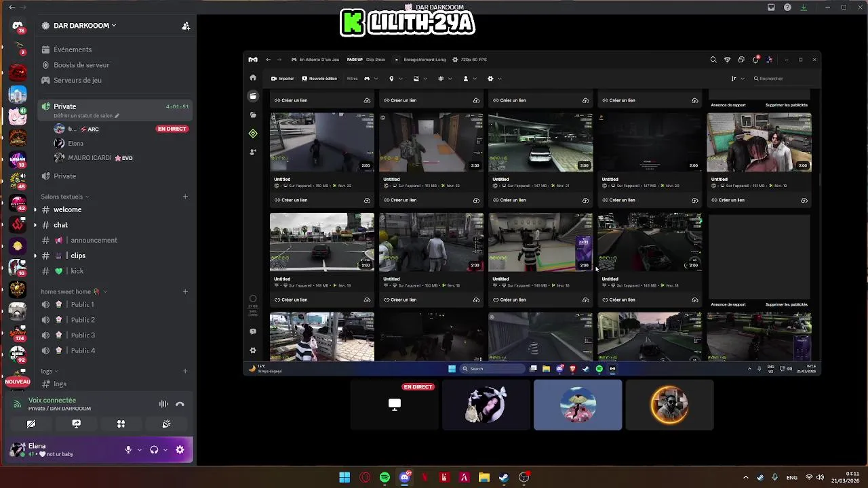Open Serveurs de jeu
868x488 pixels.
coord(115,80)
